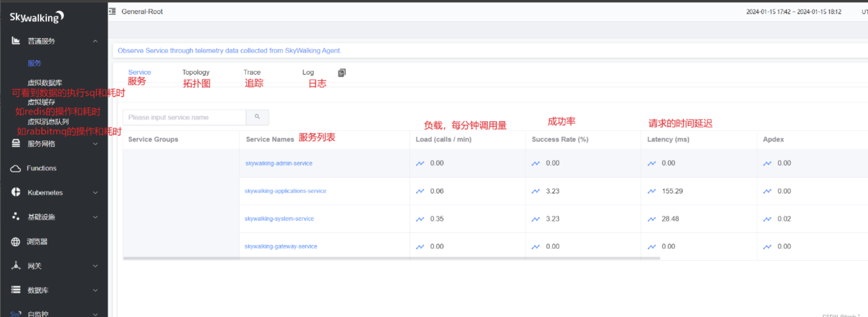Viewport: 868px width, 317px height.
Task: Open the skywalking-gateway-service link
Action: [x=281, y=246]
